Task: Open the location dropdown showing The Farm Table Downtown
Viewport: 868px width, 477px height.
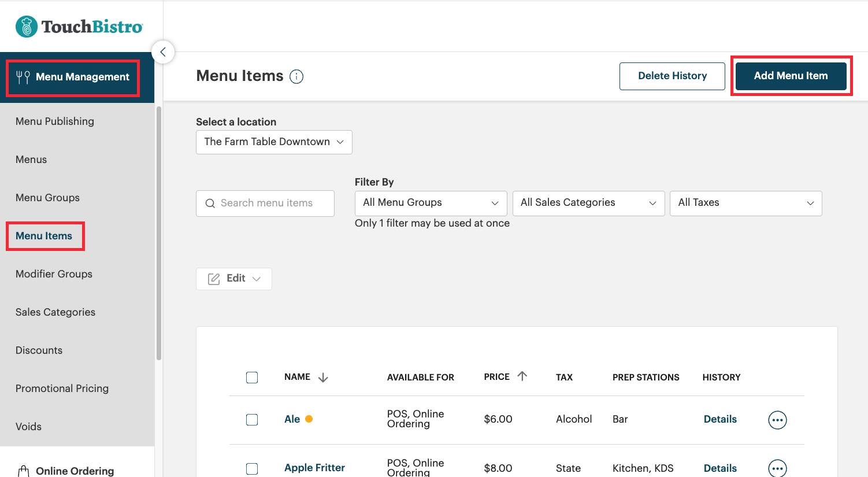Action: coord(273,142)
